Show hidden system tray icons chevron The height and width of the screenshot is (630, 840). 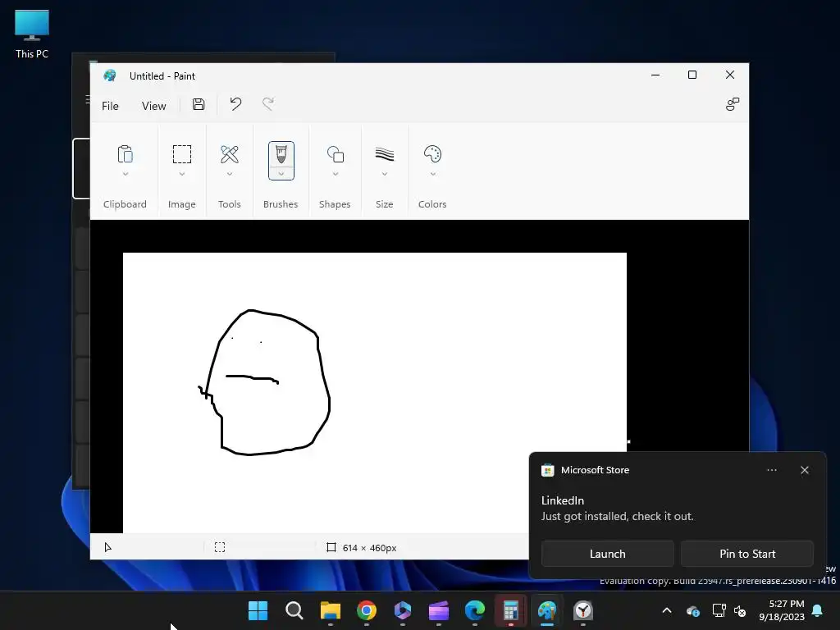[667, 610]
